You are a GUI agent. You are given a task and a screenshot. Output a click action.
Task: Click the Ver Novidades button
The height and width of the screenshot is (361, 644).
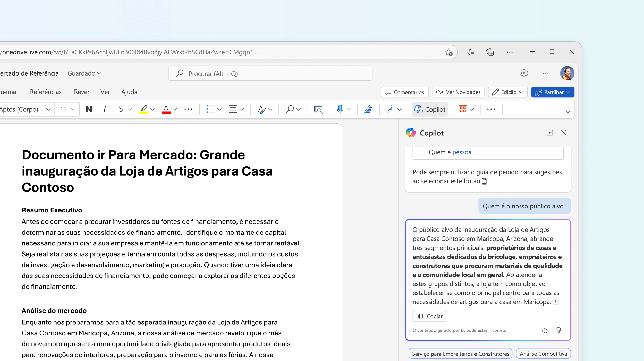pos(458,92)
